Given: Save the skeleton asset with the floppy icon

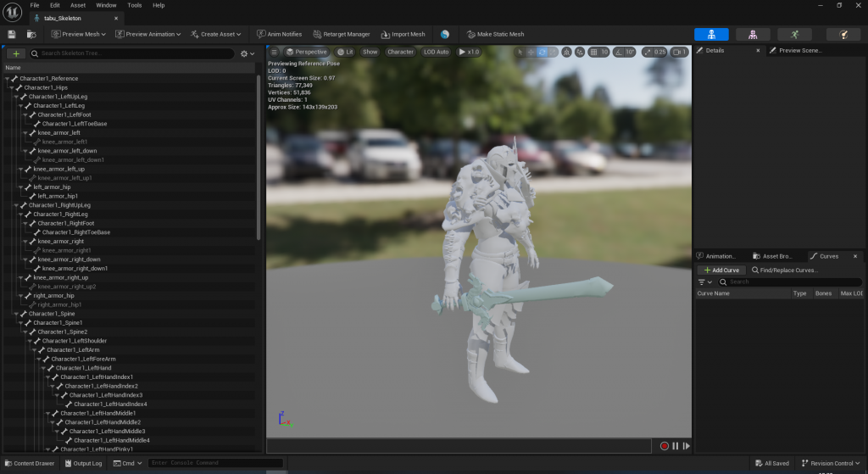Looking at the screenshot, I should (12, 34).
